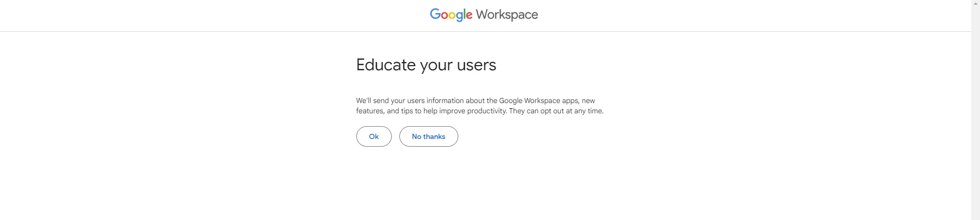Click "Google Workspace apps" phrase in description

click(538, 101)
